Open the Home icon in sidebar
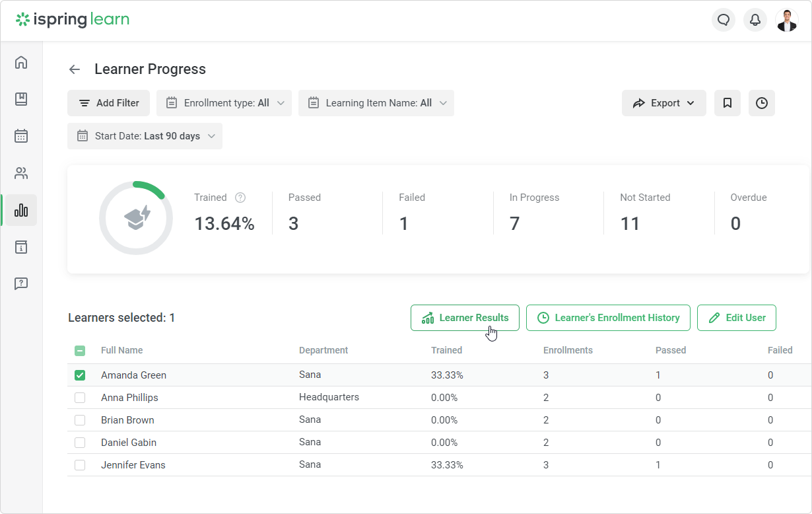 (x=21, y=63)
